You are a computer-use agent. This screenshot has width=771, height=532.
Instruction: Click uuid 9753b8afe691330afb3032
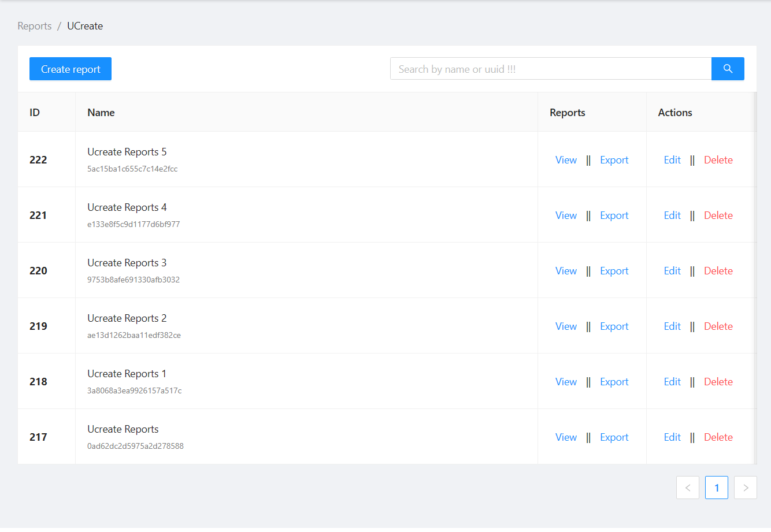point(134,280)
